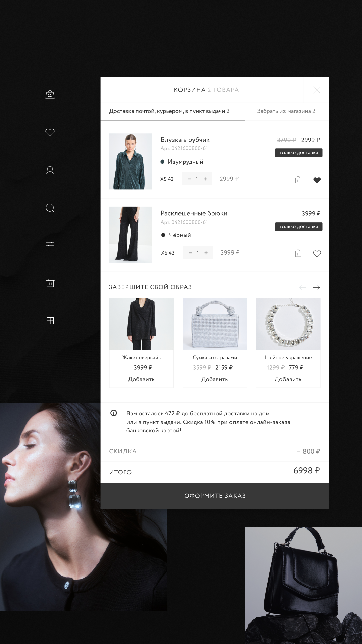Screen dimensions: 362x644
Task: Add Сумка со стразами via Добавить
Action: pyautogui.click(x=215, y=379)
